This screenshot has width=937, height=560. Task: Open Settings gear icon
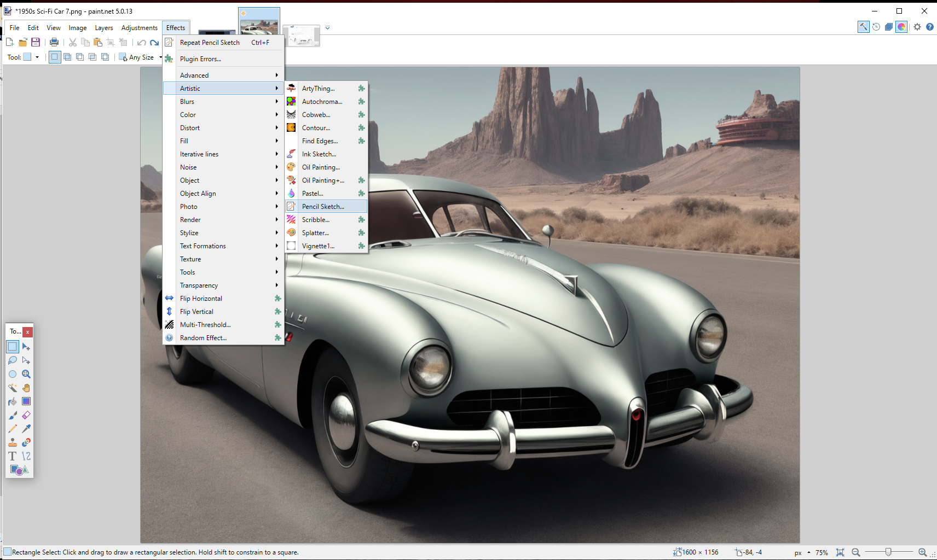(x=917, y=27)
